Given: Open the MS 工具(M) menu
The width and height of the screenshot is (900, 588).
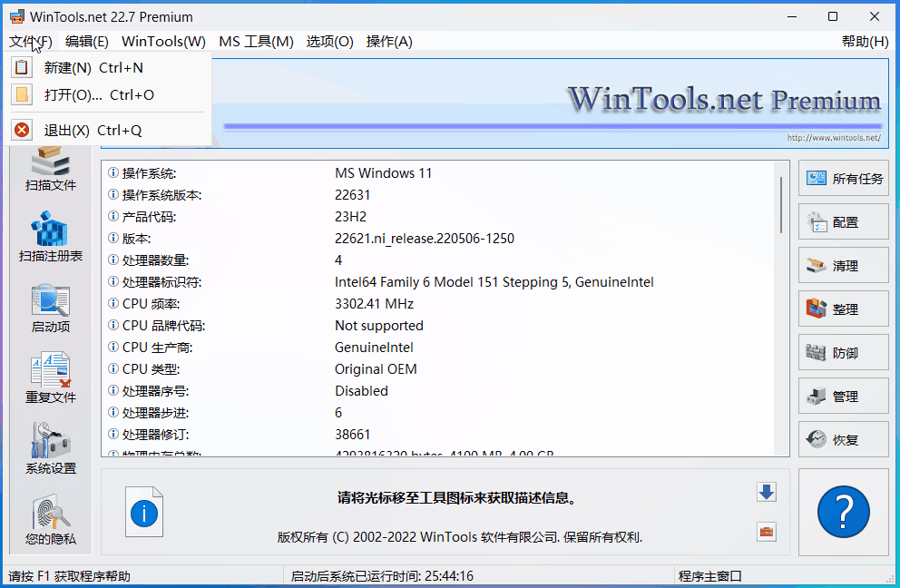Looking at the screenshot, I should (256, 42).
